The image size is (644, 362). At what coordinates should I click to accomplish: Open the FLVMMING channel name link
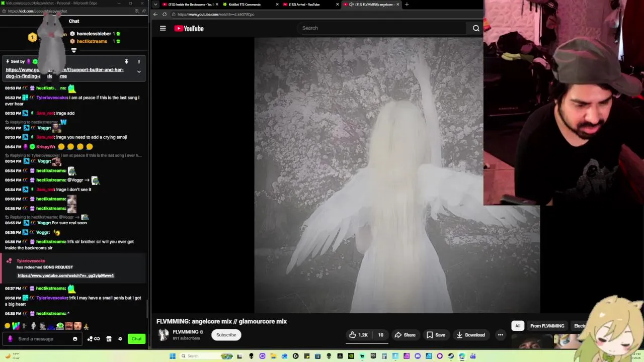(185, 332)
